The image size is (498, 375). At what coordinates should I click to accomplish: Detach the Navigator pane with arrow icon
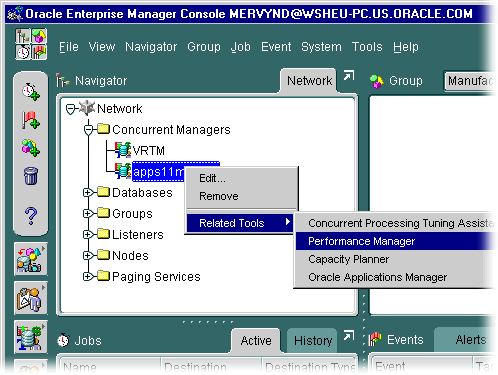tap(349, 76)
